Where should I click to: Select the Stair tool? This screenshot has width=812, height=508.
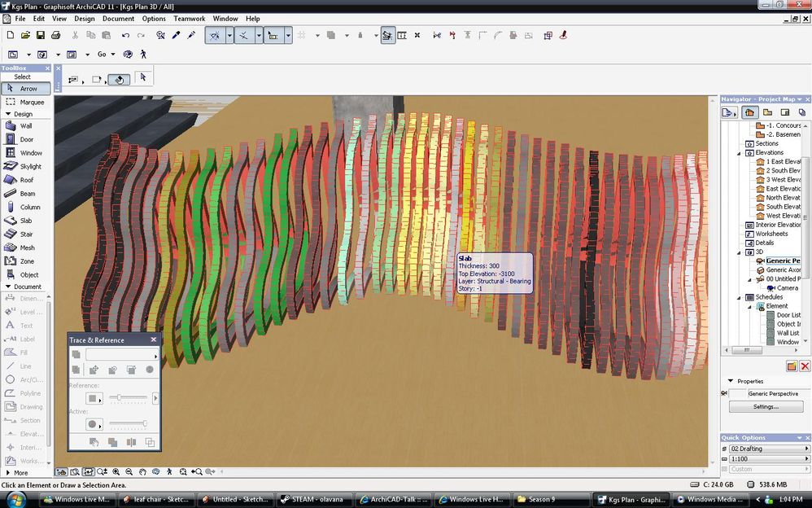[26, 234]
